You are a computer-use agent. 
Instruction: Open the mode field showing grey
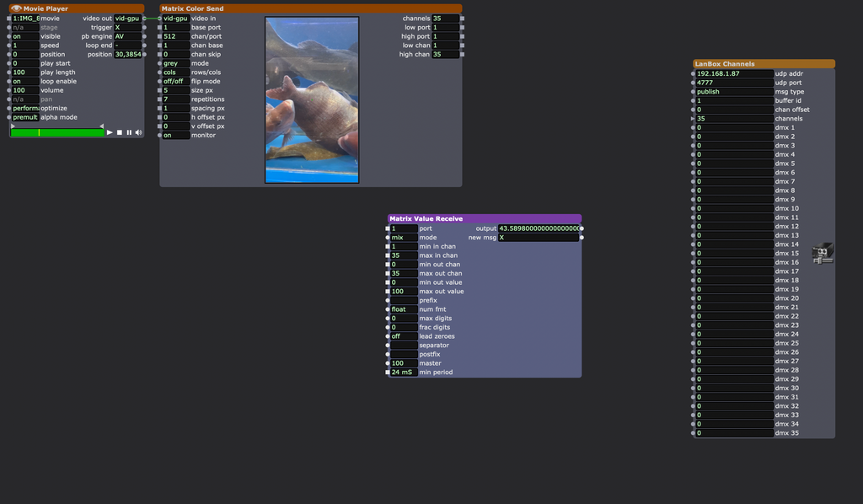tap(175, 63)
